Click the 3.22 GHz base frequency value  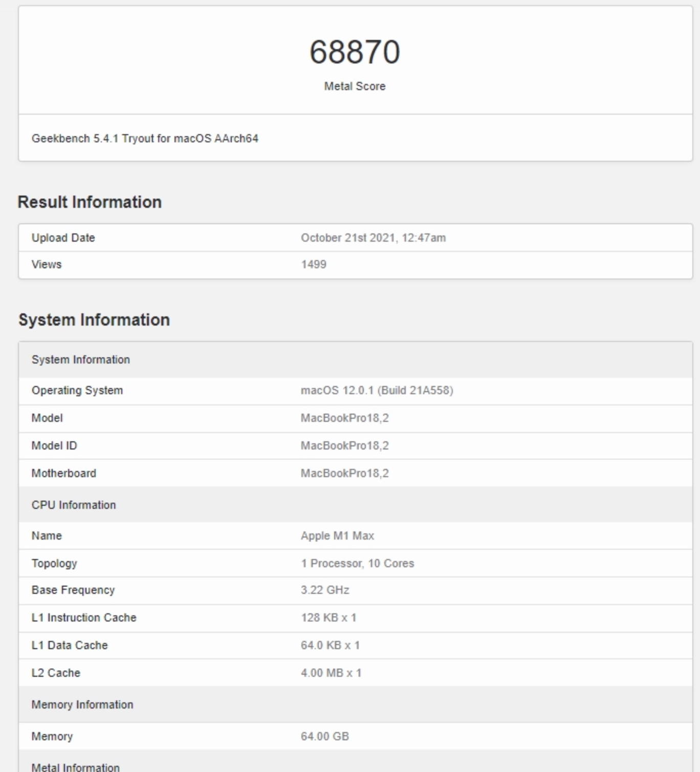coord(325,590)
